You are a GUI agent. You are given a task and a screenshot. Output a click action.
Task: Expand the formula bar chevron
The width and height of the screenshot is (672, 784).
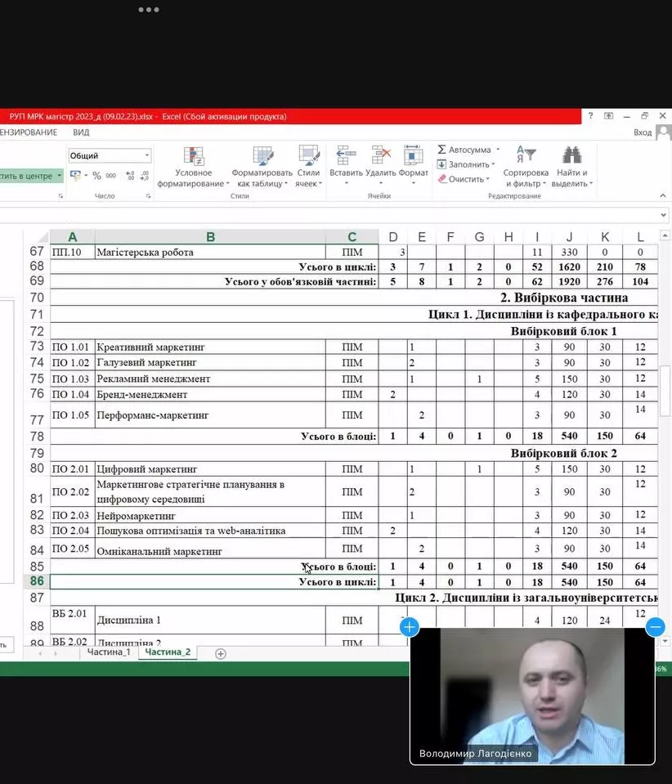(663, 214)
